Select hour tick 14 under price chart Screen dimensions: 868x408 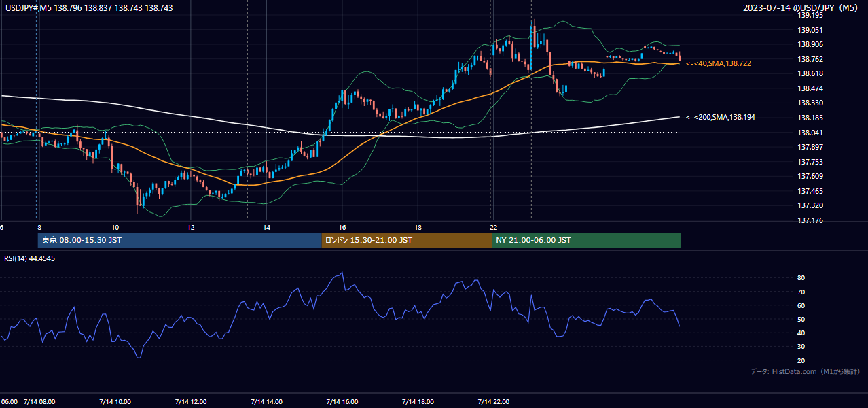point(267,228)
